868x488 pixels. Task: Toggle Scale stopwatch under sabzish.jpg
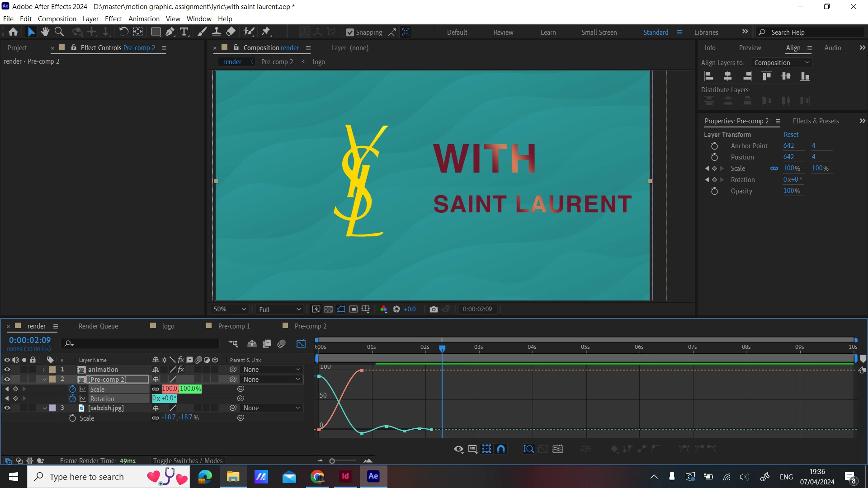click(x=72, y=418)
